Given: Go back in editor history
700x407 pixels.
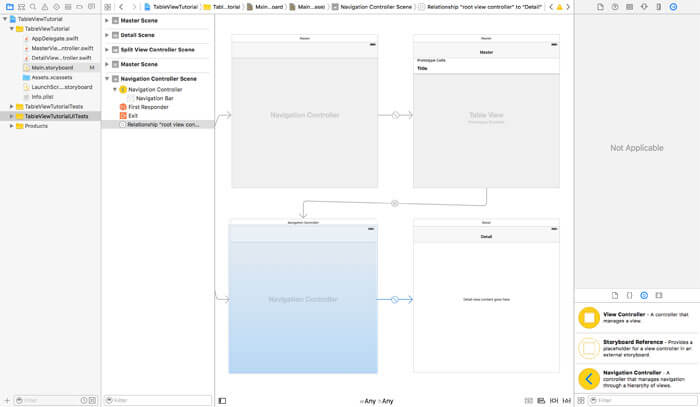Looking at the screenshot, I should point(121,7).
